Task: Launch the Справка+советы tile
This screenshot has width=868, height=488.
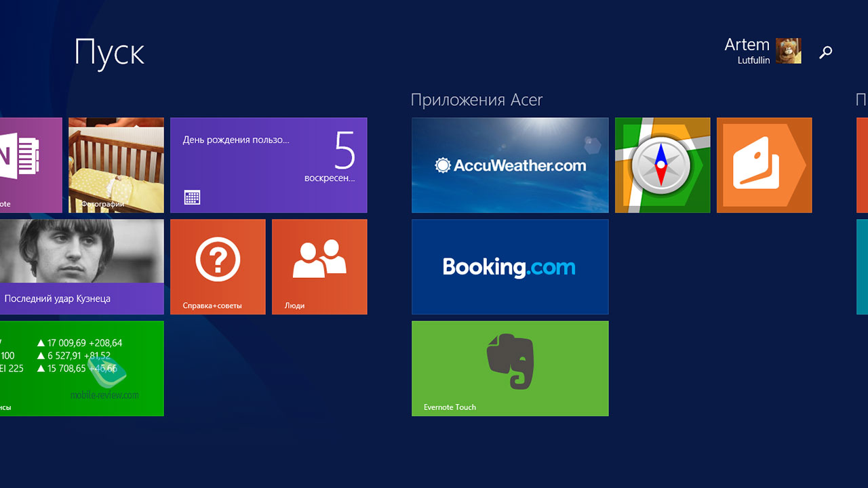Action: point(218,267)
